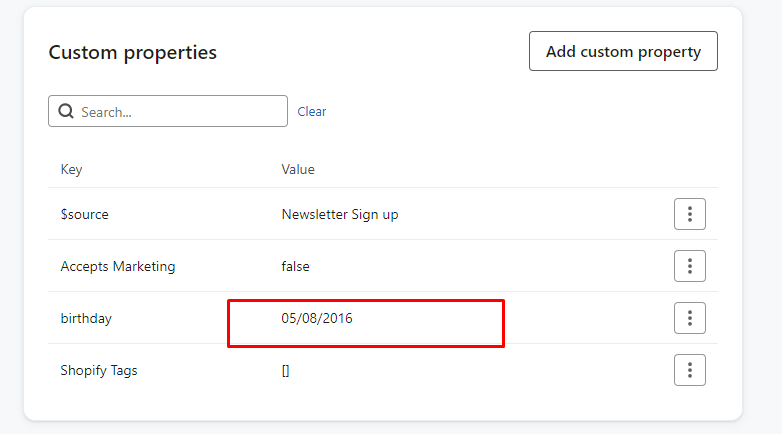Click the Shopify Tags key cell

tap(99, 370)
